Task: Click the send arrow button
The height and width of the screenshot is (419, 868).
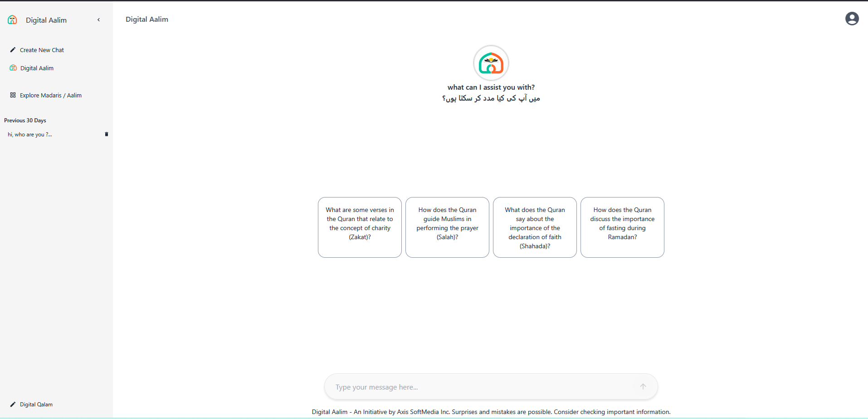Action: (x=643, y=386)
